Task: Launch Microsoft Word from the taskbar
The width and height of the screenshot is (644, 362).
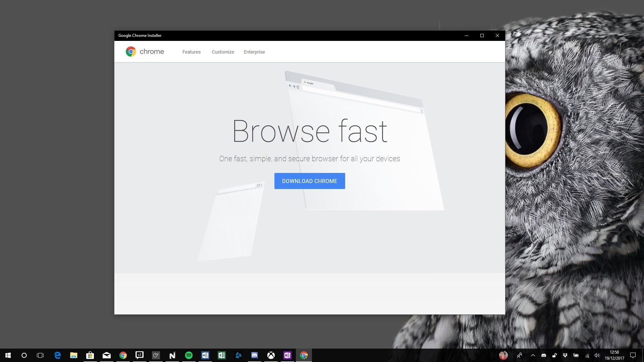Action: (x=205, y=355)
